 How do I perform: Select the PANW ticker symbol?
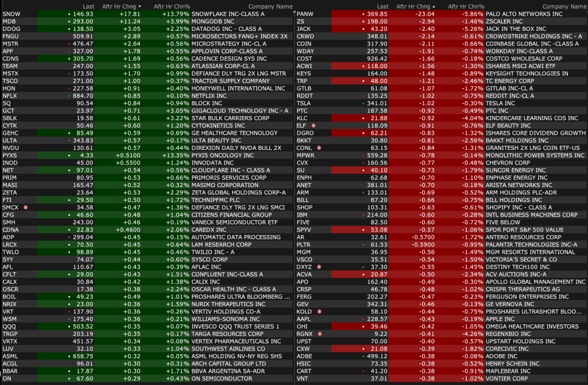tap(305, 14)
